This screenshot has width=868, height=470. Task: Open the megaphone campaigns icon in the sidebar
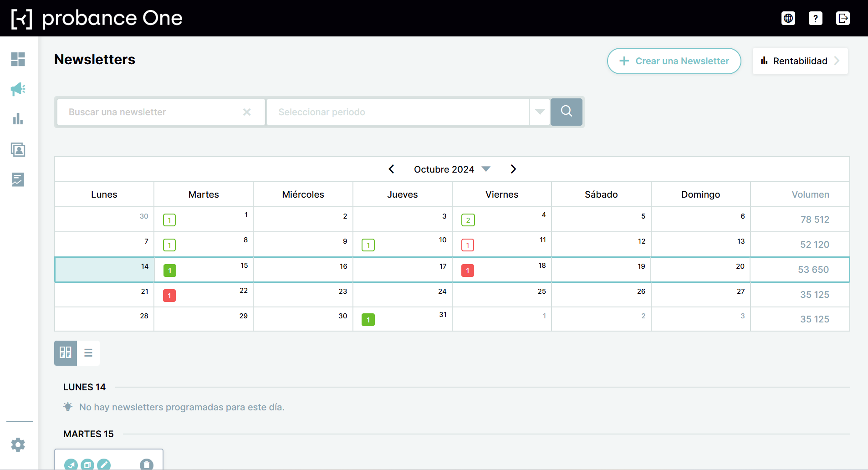pos(18,89)
